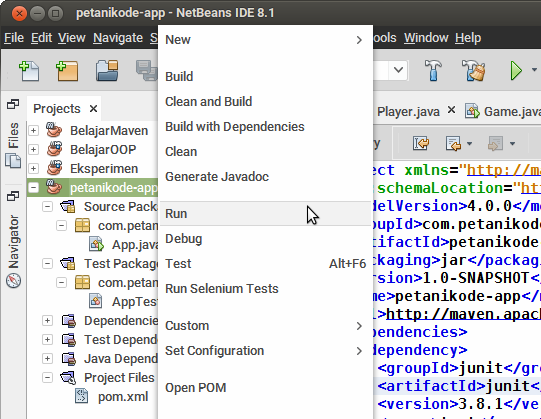
Task: Choose Build from the context menu
Action: point(265,77)
